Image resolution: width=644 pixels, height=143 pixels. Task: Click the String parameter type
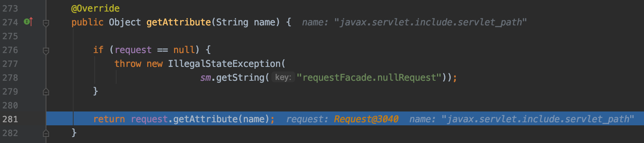click(232, 22)
